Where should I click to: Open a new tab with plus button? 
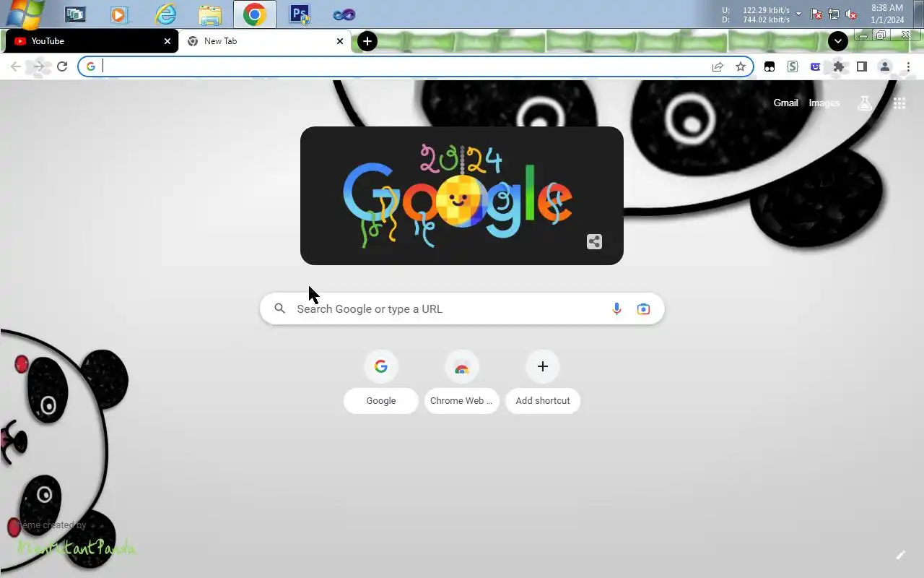(x=367, y=41)
